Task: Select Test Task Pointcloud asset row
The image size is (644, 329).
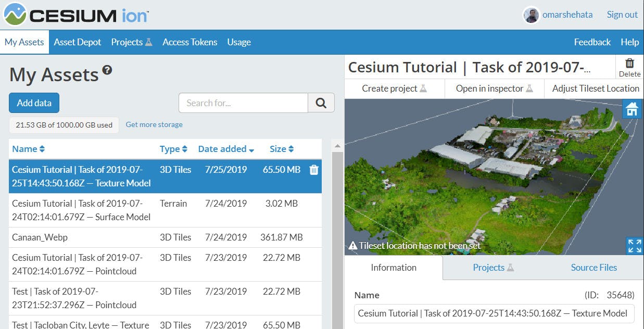Action: pyautogui.click(x=165, y=298)
